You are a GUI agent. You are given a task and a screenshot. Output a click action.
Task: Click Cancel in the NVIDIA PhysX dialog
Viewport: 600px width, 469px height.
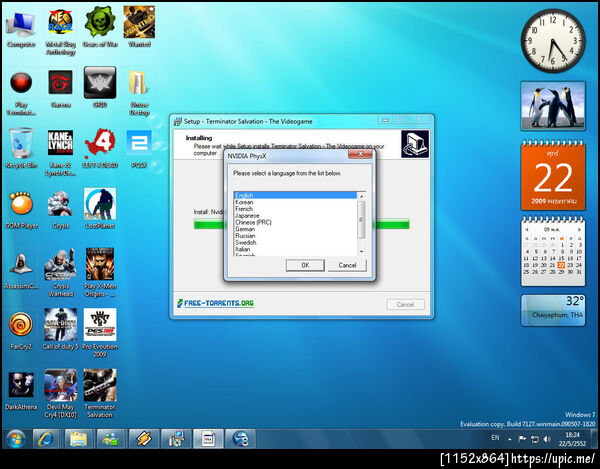click(347, 265)
